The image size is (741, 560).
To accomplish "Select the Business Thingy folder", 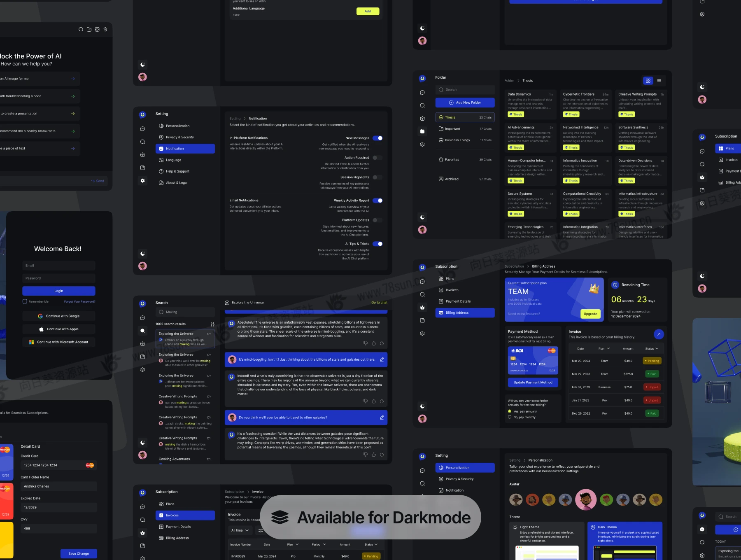I will point(457,140).
